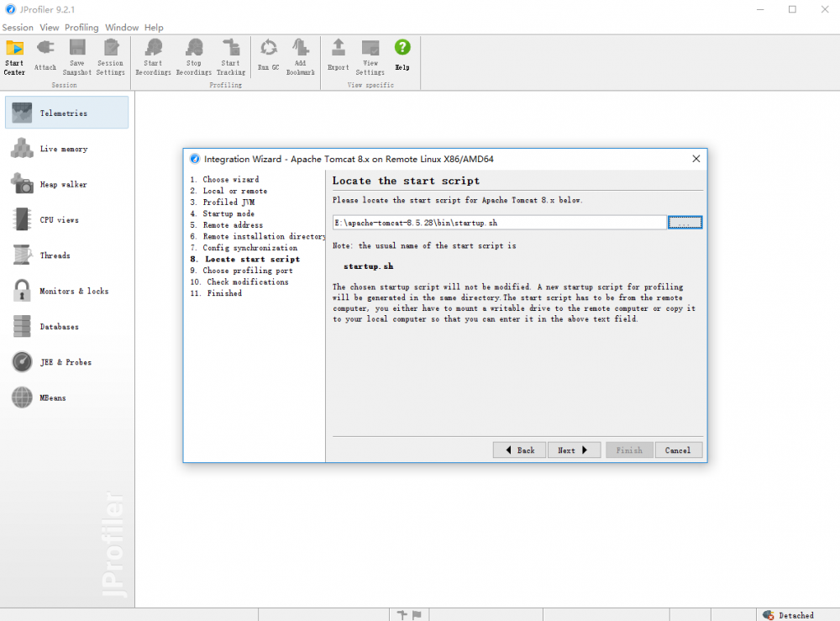
Task: Open Databases section
Action: 67,326
